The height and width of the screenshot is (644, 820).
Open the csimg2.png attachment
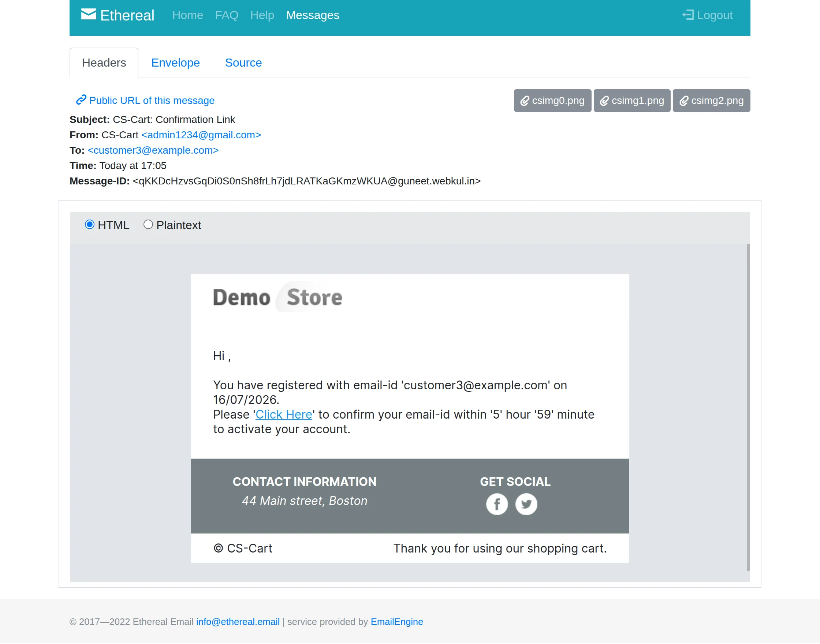pyautogui.click(x=711, y=101)
